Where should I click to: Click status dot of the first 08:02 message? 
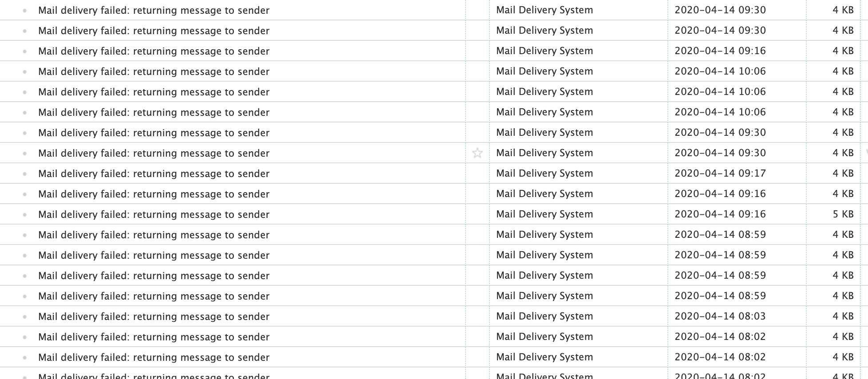tap(24, 337)
